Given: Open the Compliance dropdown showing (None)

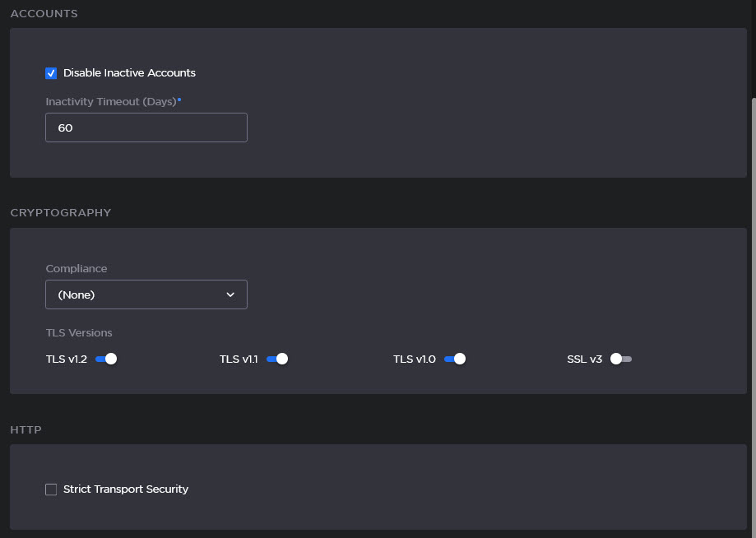Looking at the screenshot, I should pyautogui.click(x=146, y=295).
